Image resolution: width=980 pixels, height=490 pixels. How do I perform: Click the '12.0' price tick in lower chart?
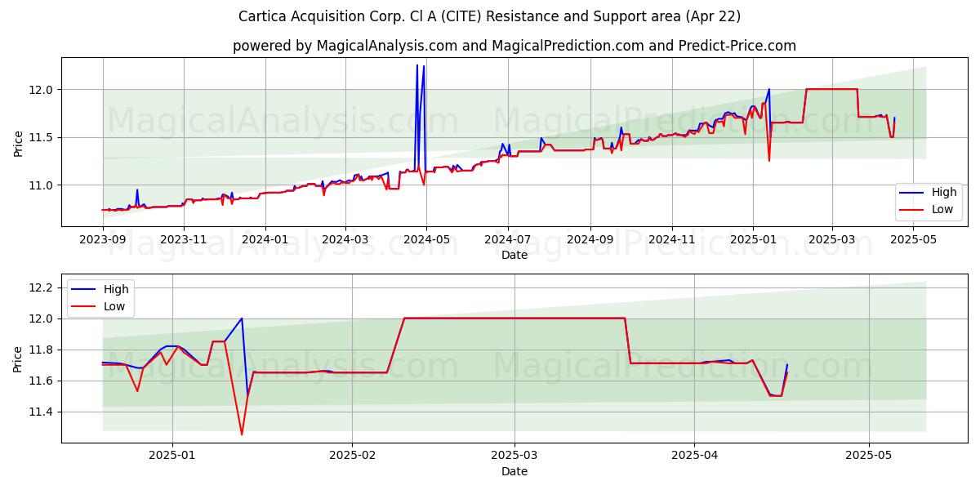tap(42, 318)
